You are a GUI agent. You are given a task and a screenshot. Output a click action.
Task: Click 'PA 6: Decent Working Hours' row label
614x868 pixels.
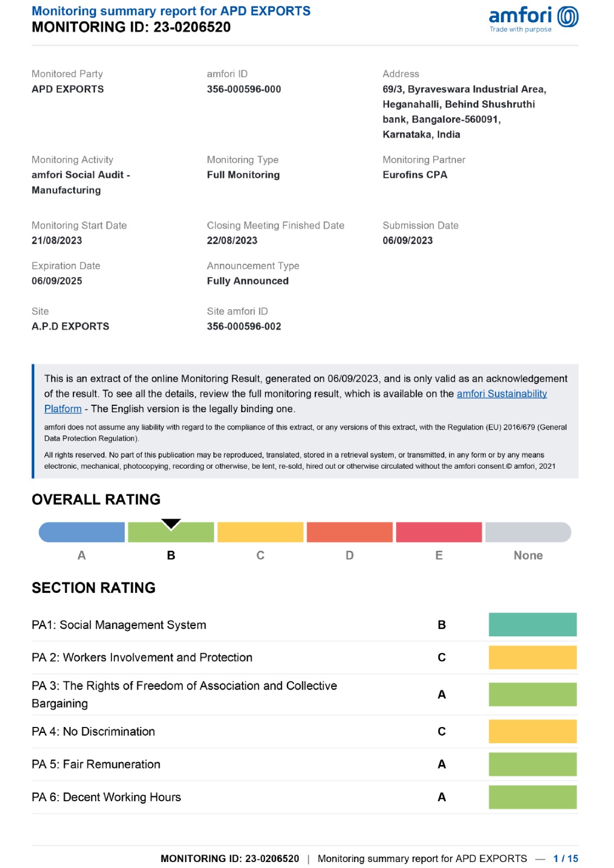[106, 797]
